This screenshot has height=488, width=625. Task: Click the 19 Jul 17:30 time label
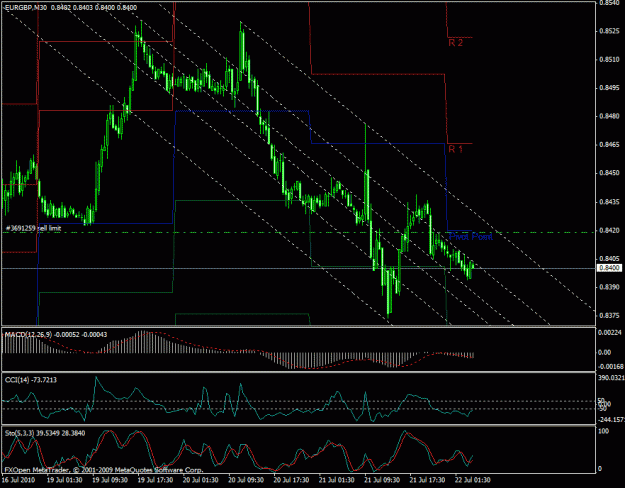[155, 480]
